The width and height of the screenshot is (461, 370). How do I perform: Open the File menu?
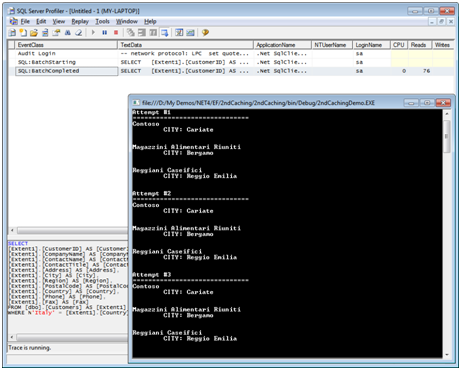25,21
